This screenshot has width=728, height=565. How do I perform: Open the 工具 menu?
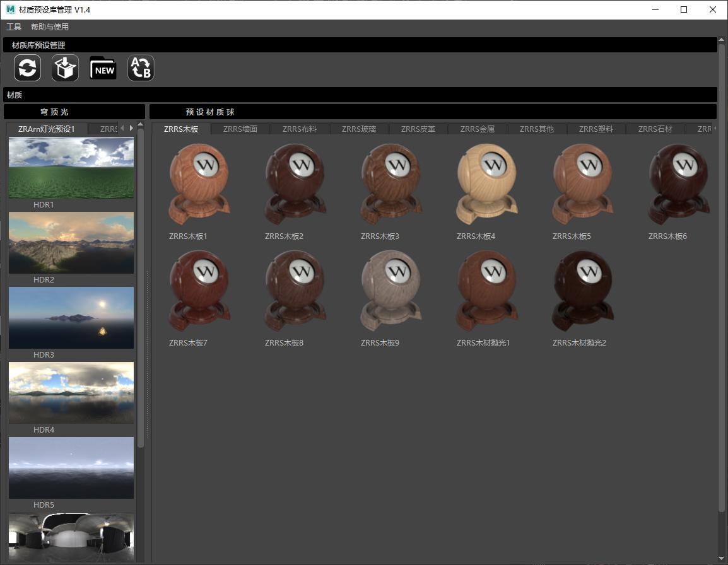14,27
